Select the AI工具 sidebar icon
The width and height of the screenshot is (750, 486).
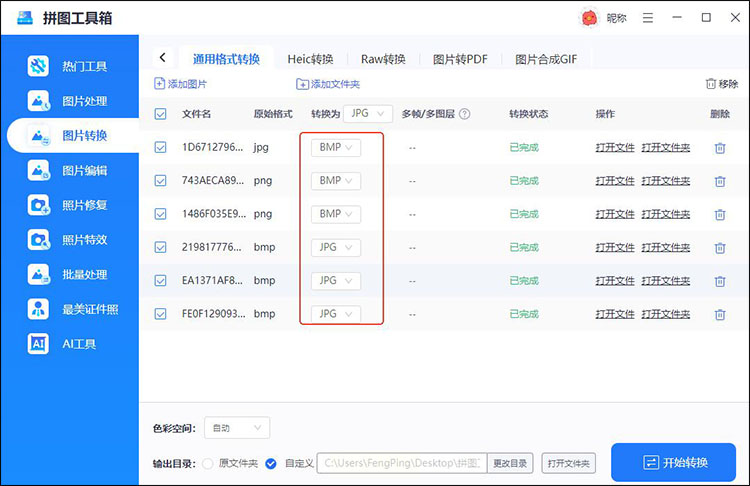point(38,343)
